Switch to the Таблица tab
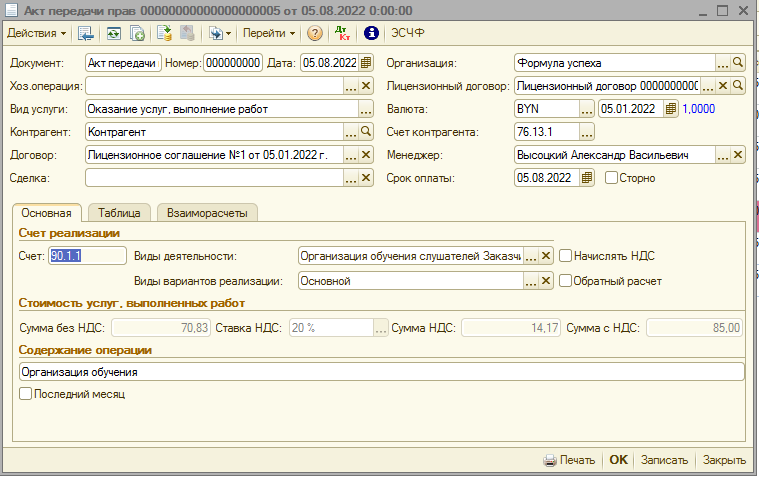Image resolution: width=759 pixels, height=478 pixels. click(x=119, y=212)
